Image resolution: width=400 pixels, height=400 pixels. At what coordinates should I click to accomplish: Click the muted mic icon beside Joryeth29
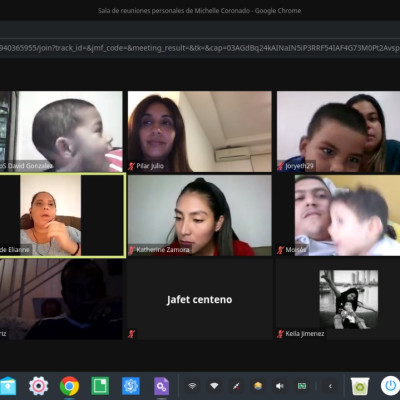(x=281, y=166)
